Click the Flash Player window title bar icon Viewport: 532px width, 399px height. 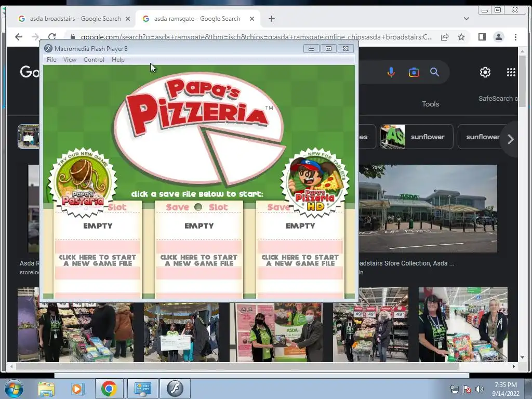click(48, 48)
